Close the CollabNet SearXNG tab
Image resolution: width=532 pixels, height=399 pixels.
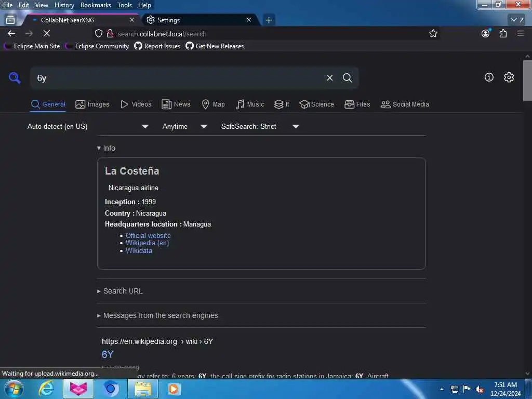(x=132, y=20)
